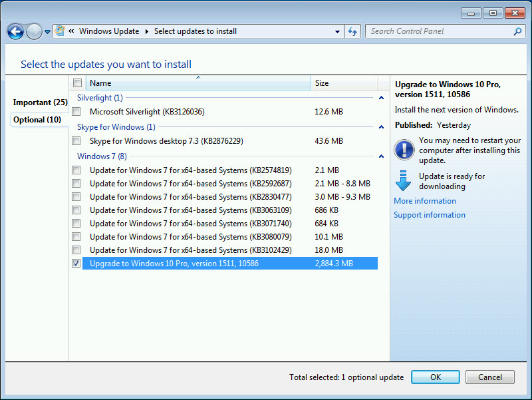Viewport: 532px width, 400px height.
Task: Click the refresh icon beside address bar
Action: click(x=352, y=31)
